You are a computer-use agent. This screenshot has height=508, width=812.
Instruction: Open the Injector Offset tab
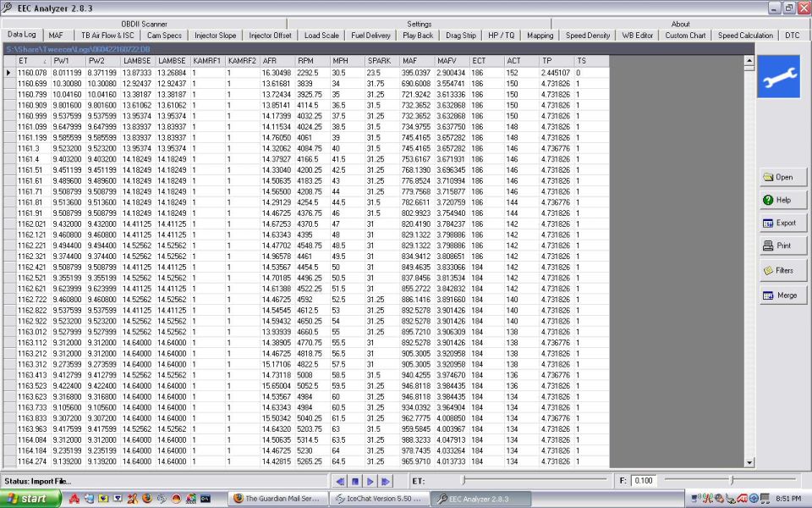click(270, 36)
